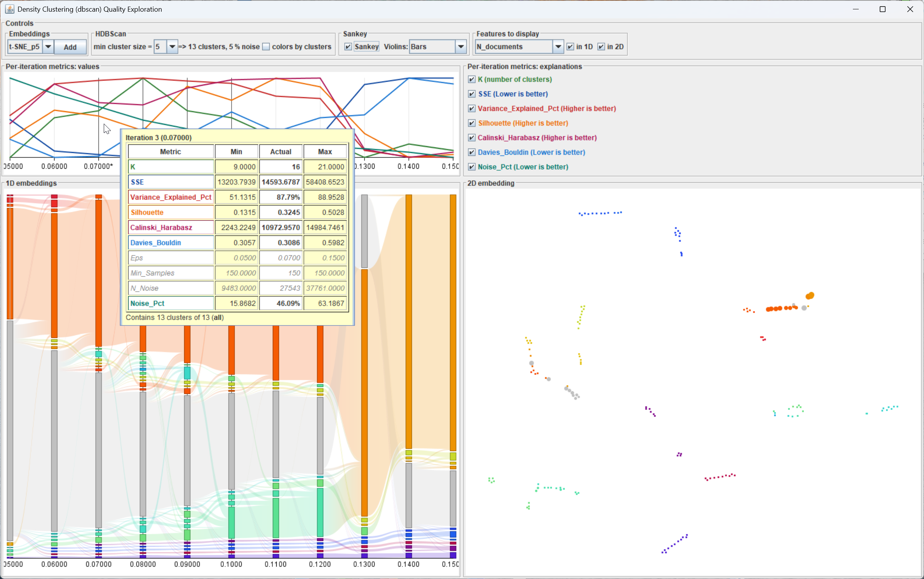
Task: Select the large orange dot in 2D embedding
Action: [810, 296]
